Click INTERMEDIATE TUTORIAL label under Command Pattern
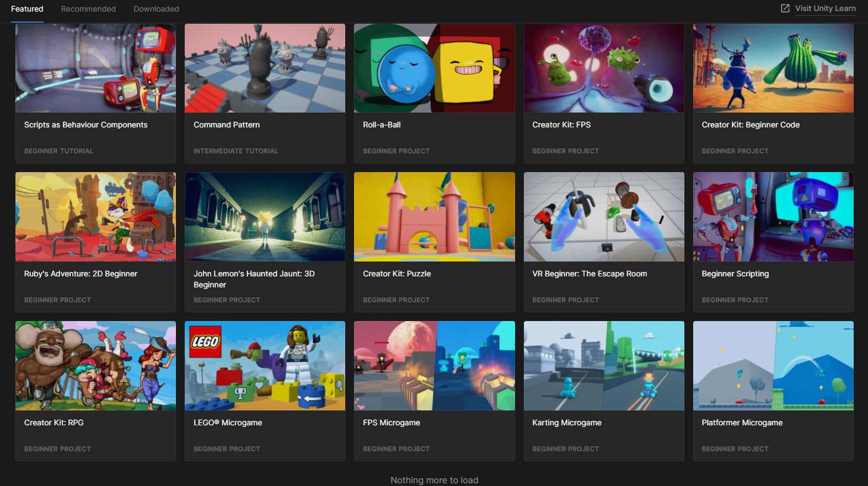Image resolution: width=868 pixels, height=486 pixels. tap(236, 151)
